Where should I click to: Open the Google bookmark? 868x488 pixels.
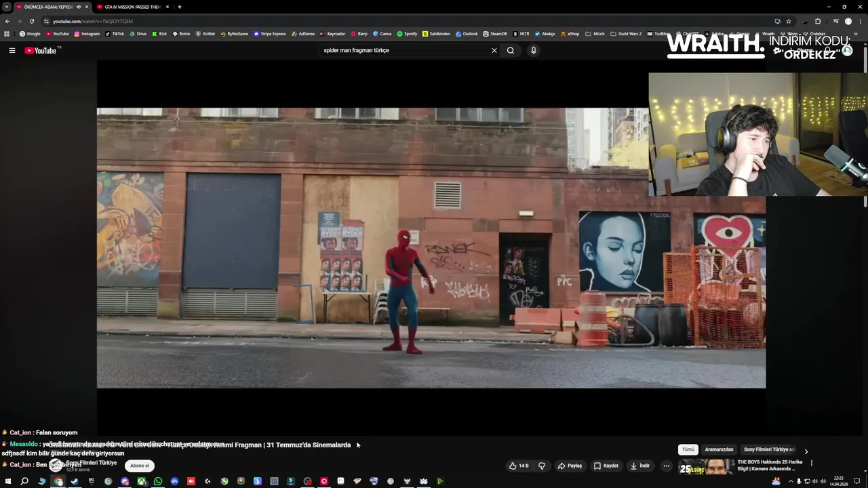pyautogui.click(x=30, y=34)
